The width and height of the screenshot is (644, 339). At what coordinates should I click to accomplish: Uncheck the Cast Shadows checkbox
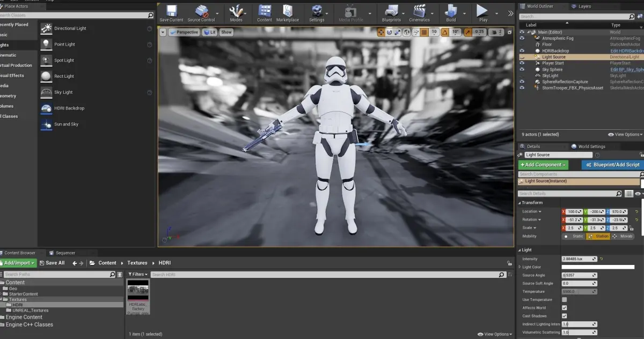(564, 316)
